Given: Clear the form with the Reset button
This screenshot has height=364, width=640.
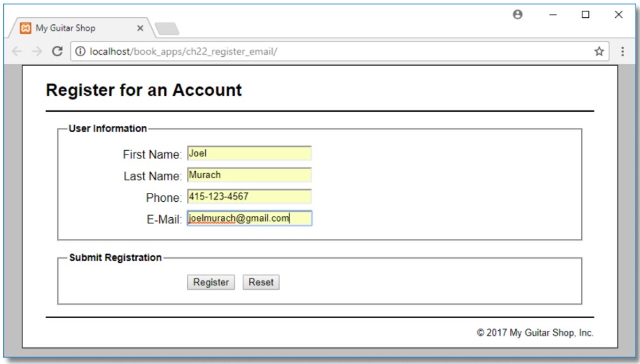Looking at the screenshot, I should [x=261, y=282].
